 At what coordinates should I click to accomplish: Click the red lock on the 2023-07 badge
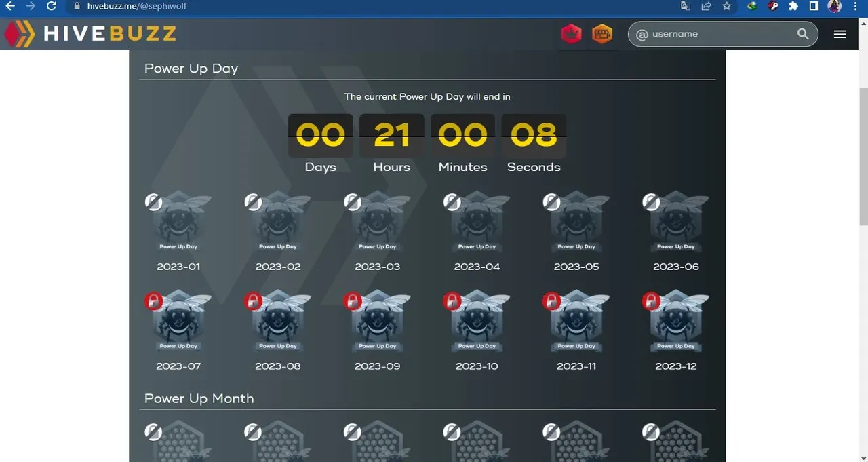[x=154, y=301]
